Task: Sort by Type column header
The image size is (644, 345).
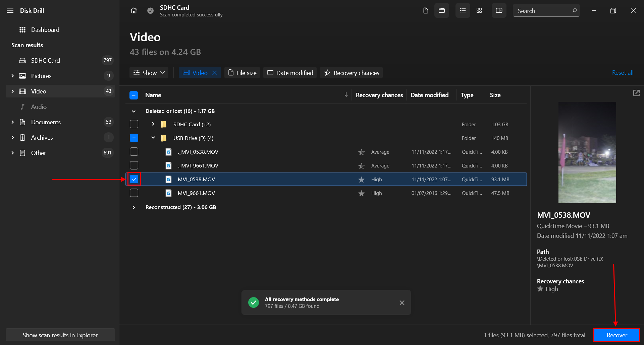Action: (467, 95)
